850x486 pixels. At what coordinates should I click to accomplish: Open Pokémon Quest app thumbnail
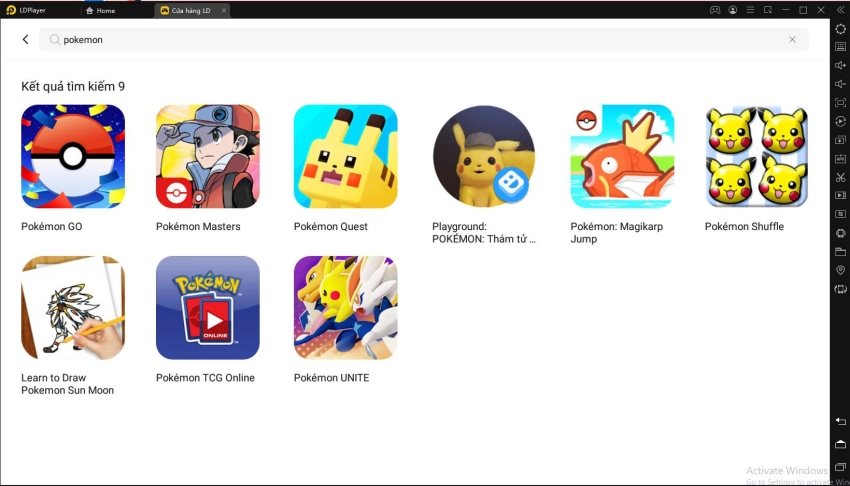coord(345,156)
